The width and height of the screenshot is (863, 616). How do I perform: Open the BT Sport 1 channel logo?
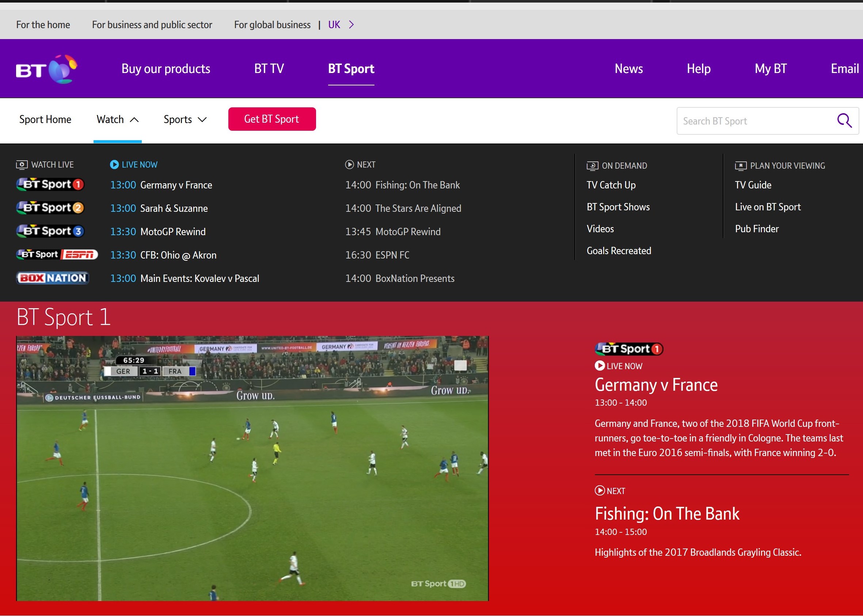tap(50, 185)
